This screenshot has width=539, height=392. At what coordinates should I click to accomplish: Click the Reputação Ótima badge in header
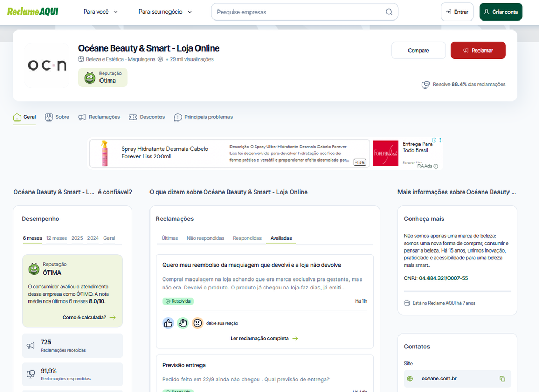[103, 77]
